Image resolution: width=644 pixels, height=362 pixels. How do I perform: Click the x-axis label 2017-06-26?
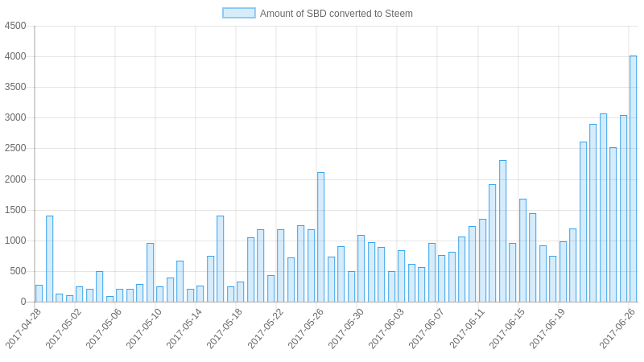click(x=617, y=329)
